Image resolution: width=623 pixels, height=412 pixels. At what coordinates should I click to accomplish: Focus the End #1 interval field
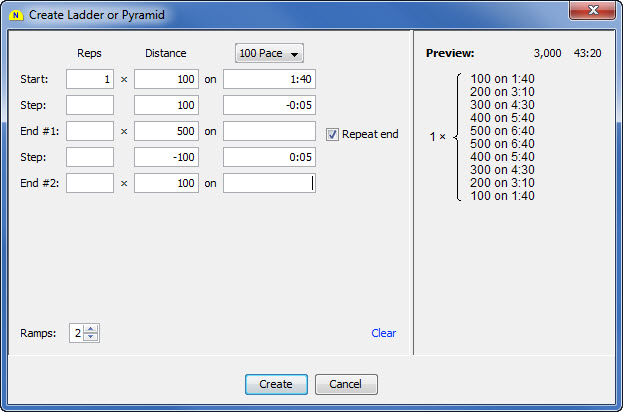click(x=269, y=131)
